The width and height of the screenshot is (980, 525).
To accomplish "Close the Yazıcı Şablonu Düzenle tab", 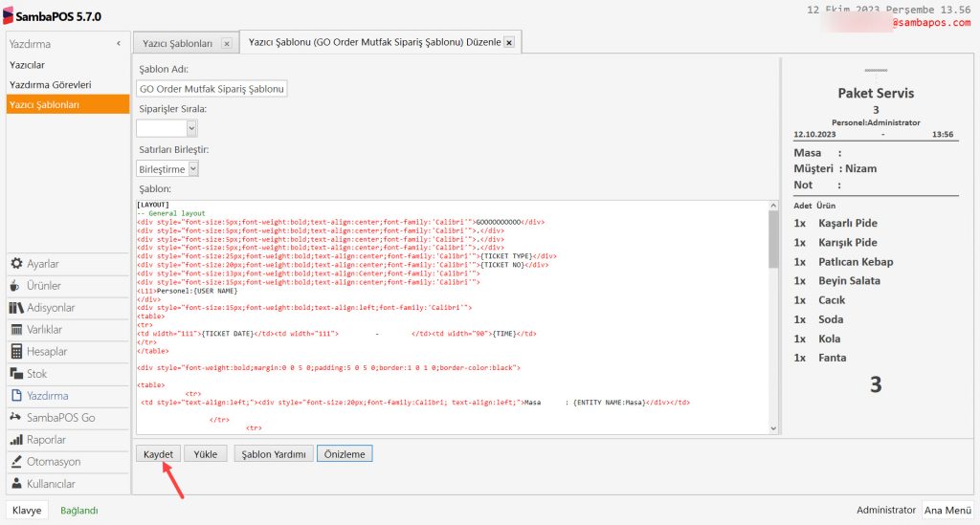I will coord(509,42).
